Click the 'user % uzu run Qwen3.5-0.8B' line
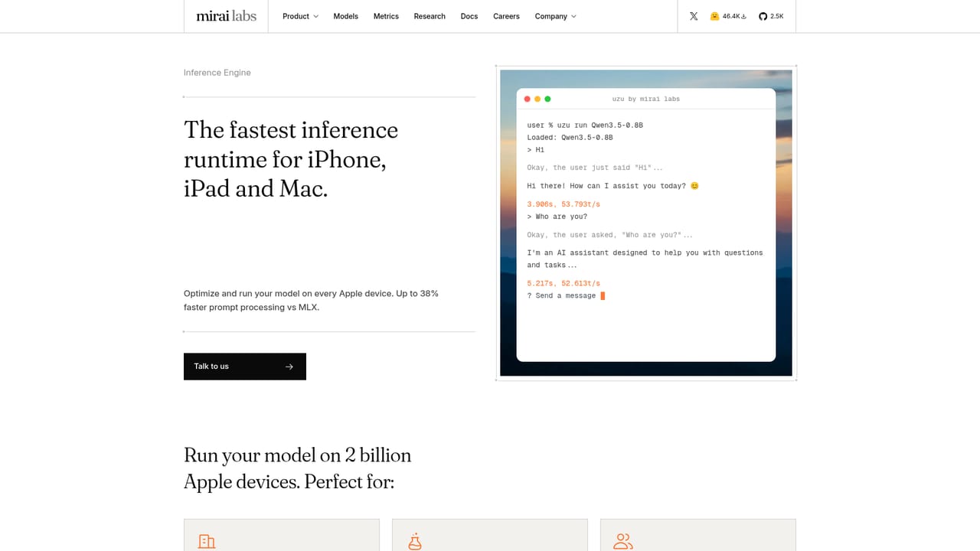This screenshot has width=980, height=551. click(585, 125)
